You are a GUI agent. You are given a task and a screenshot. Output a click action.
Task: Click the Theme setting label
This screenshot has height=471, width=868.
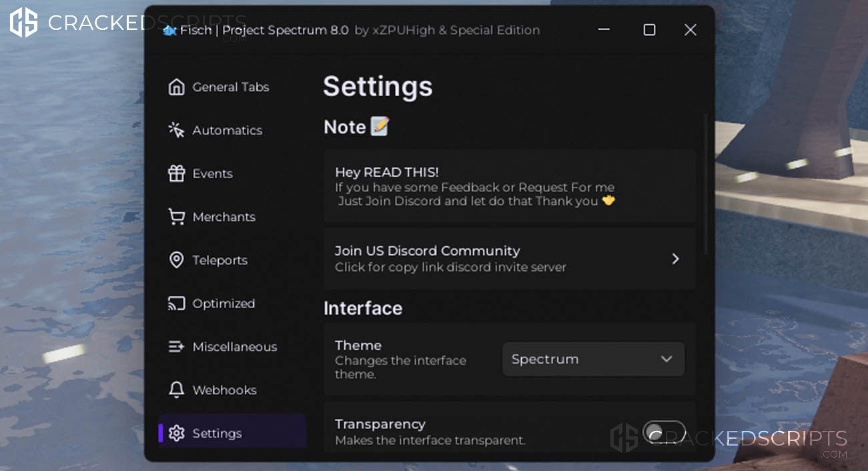point(358,346)
